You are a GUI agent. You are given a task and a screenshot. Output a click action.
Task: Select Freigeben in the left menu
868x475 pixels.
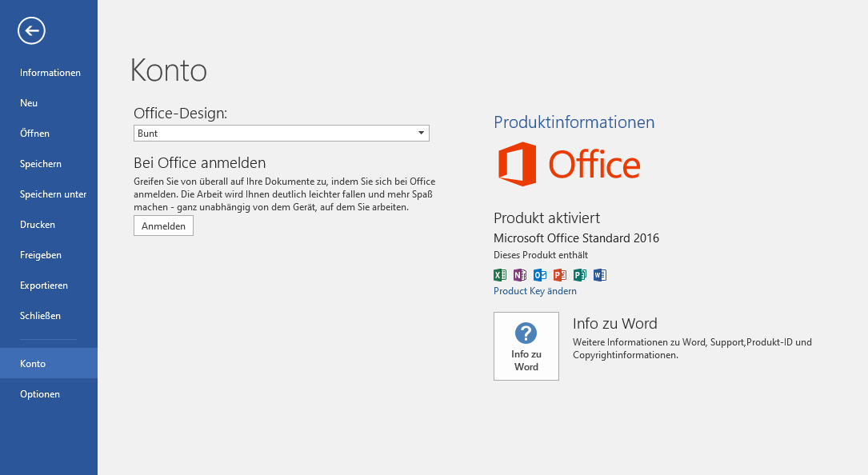coord(41,255)
